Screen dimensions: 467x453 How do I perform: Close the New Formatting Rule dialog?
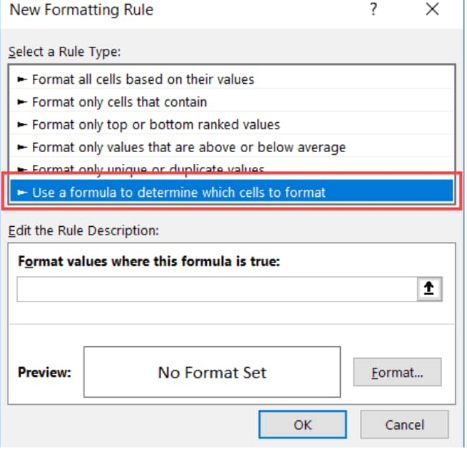click(432, 9)
